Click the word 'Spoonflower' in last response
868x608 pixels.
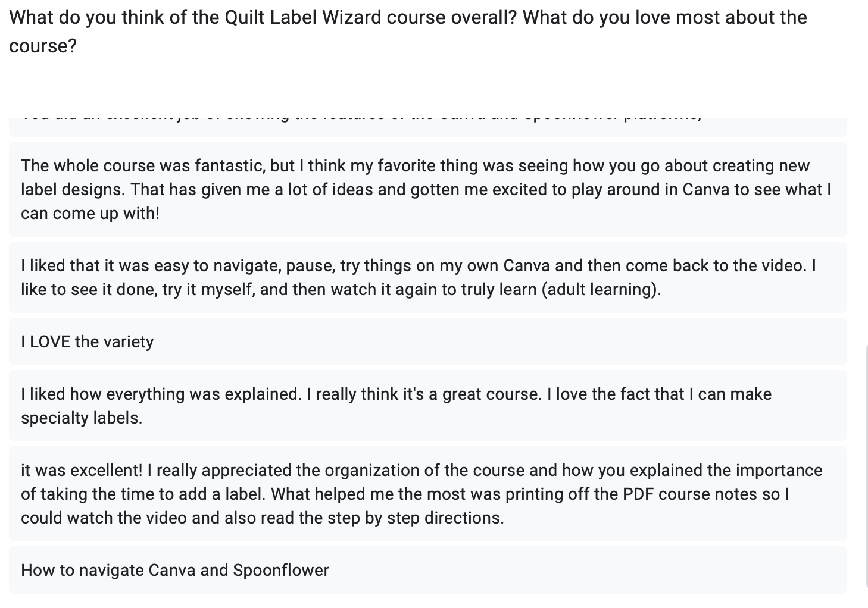pos(281,570)
